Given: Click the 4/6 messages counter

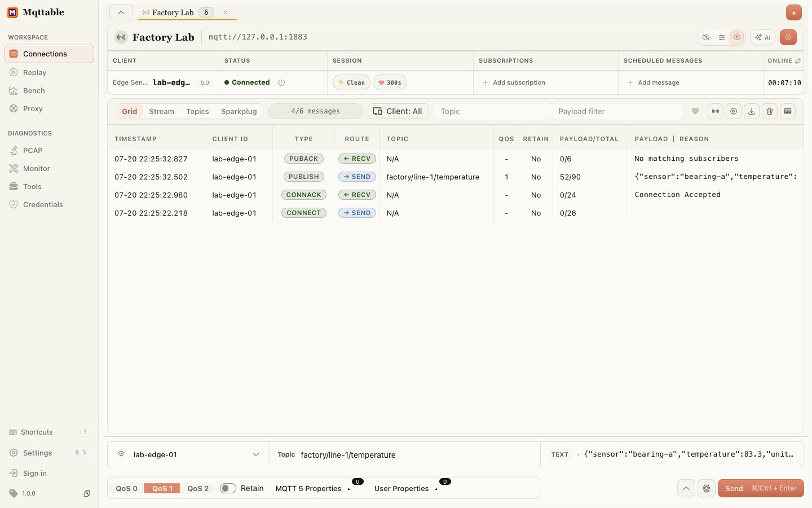Looking at the screenshot, I should [x=316, y=111].
